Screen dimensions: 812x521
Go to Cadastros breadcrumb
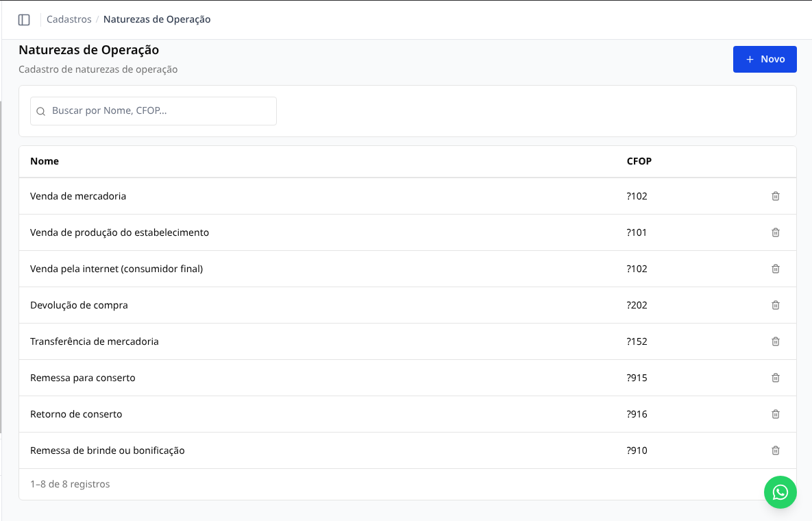[69, 19]
